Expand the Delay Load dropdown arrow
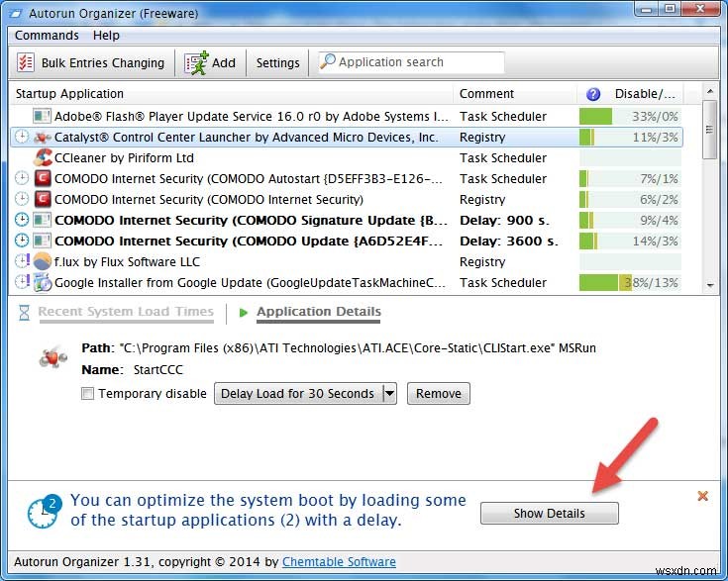The height and width of the screenshot is (581, 728). 389,394
